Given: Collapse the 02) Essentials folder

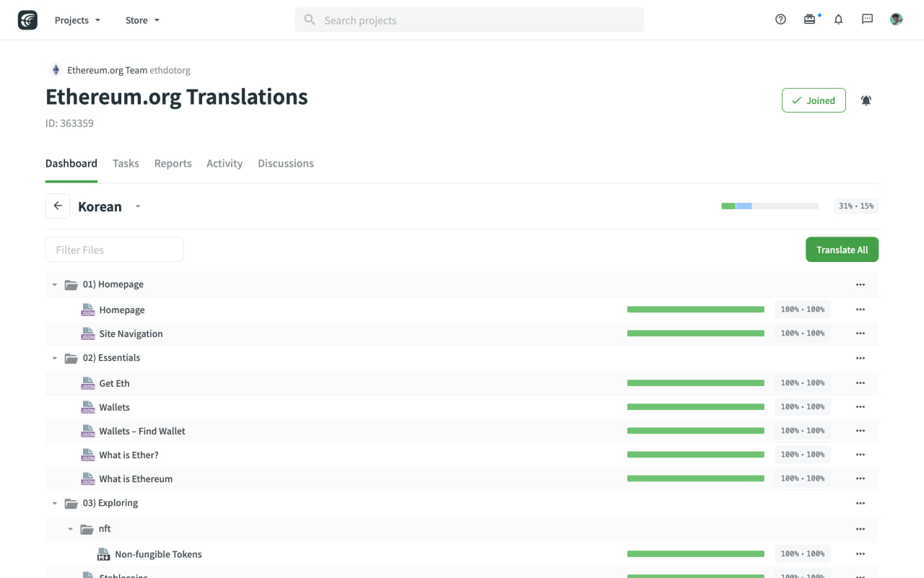Looking at the screenshot, I should point(54,358).
